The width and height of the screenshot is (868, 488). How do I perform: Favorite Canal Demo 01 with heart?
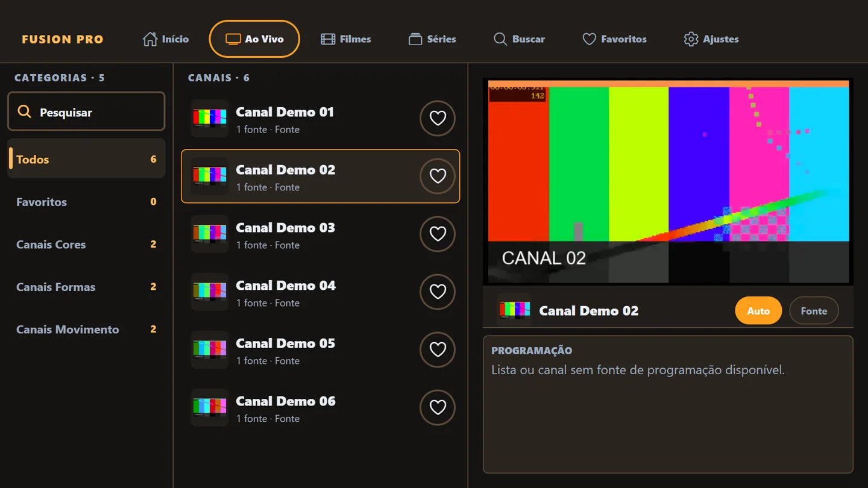(438, 118)
